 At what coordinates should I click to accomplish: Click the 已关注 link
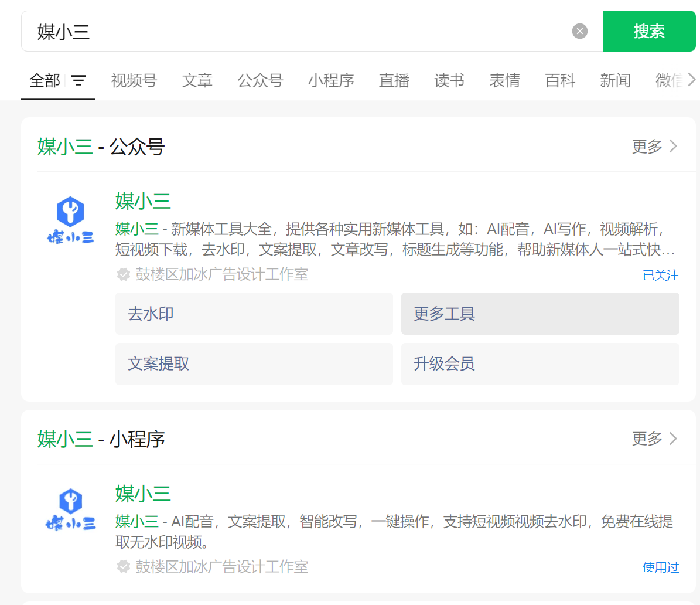pos(661,276)
